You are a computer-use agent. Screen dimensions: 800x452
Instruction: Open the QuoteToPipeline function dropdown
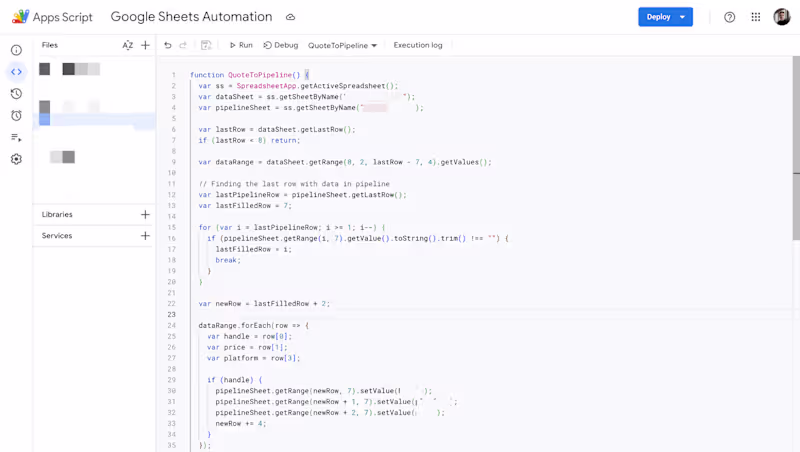coord(342,45)
